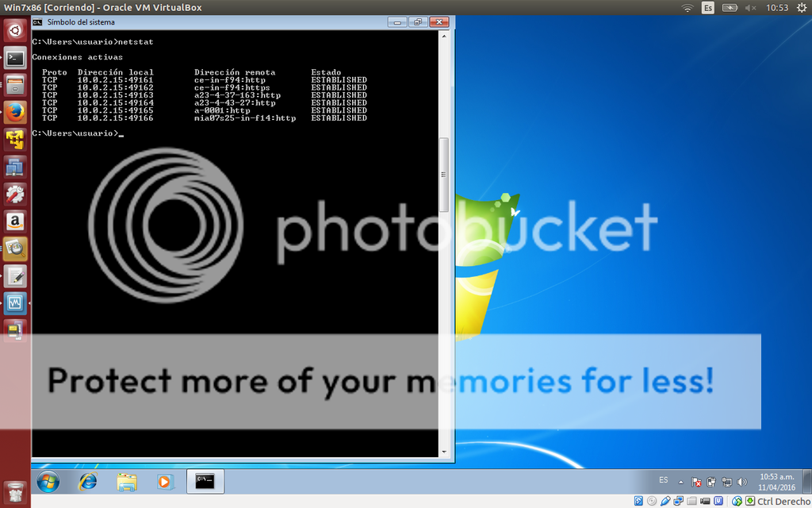Screen dimensions: 812x508
Task: Launch Windows Media Player from taskbar
Action: point(165,482)
